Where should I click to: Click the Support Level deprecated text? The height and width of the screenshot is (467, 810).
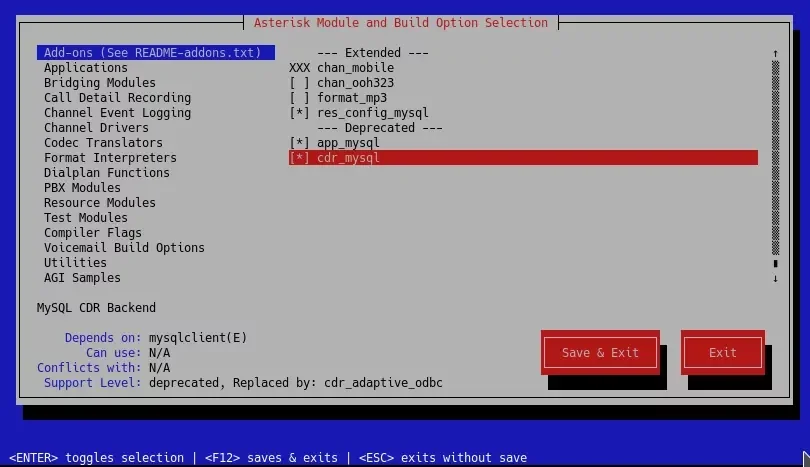tap(295, 382)
